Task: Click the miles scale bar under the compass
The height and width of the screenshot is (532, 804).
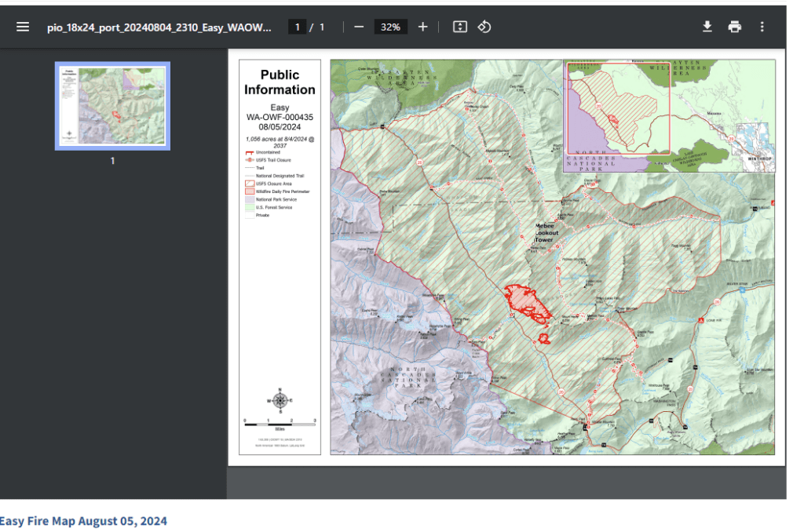Action: (x=280, y=421)
